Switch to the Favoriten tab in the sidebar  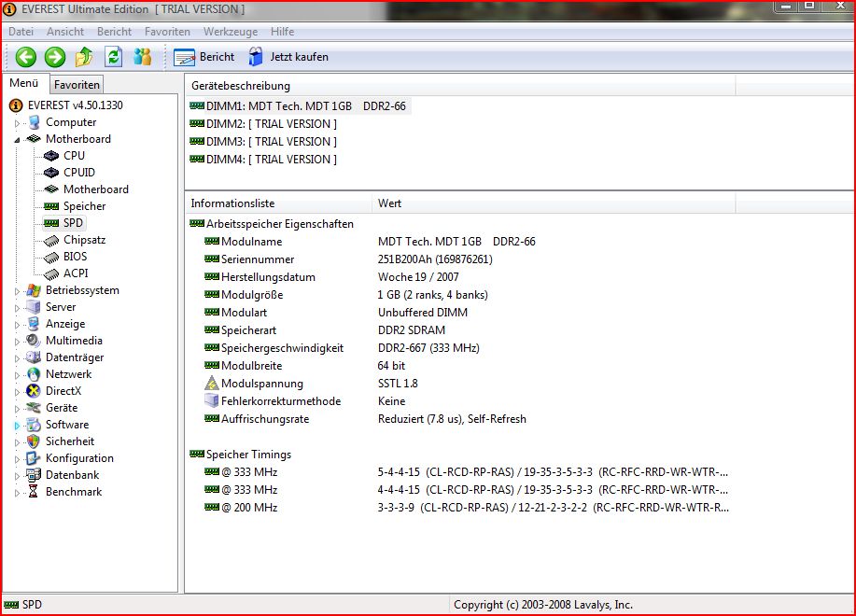(77, 85)
